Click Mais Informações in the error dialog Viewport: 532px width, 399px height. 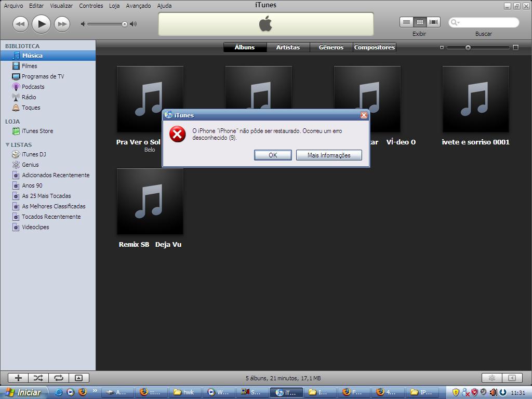point(329,155)
